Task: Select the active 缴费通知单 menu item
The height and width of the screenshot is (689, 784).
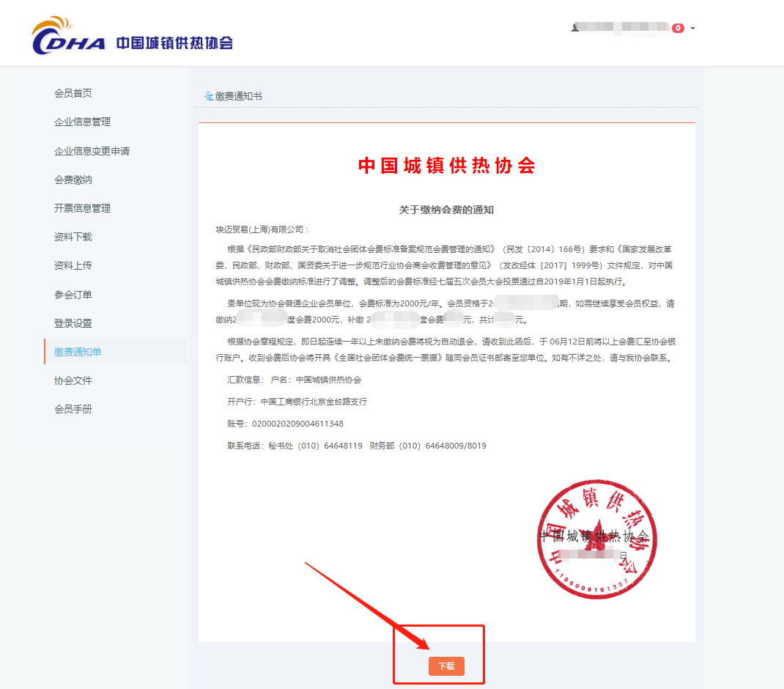Action: 117,352
